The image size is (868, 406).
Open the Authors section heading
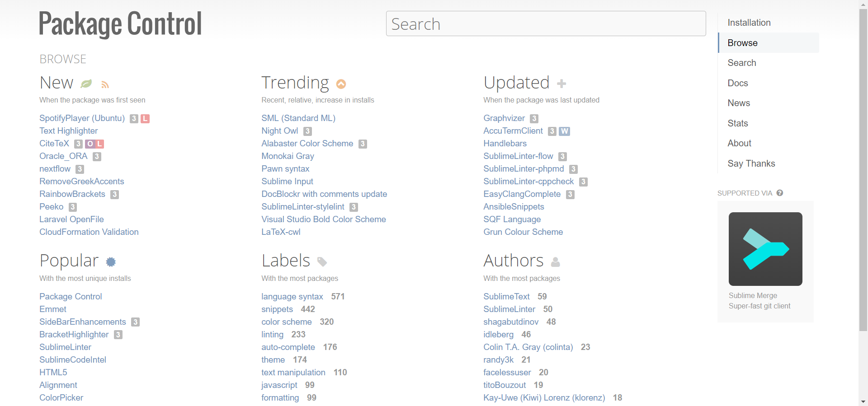click(514, 261)
